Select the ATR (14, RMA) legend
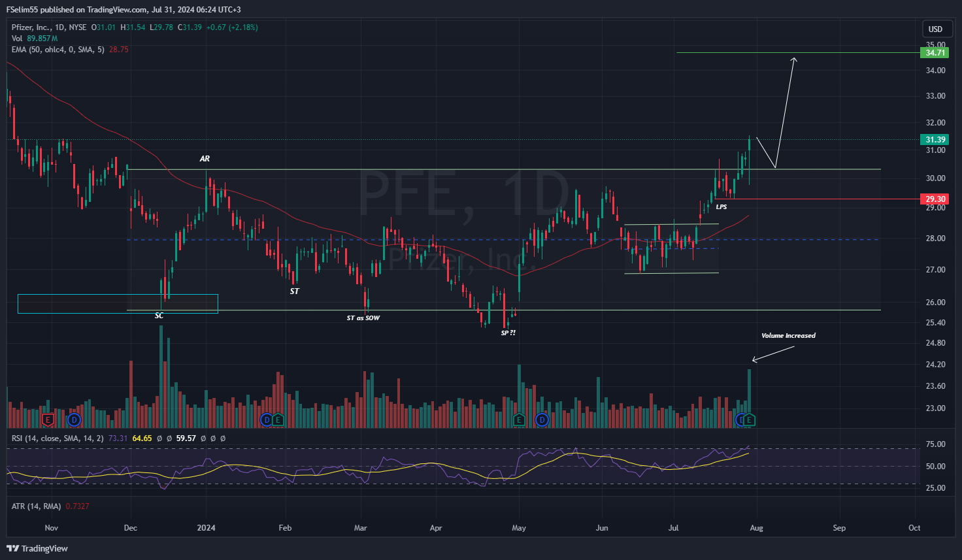Screen dimensions: 962x560 tap(36, 506)
